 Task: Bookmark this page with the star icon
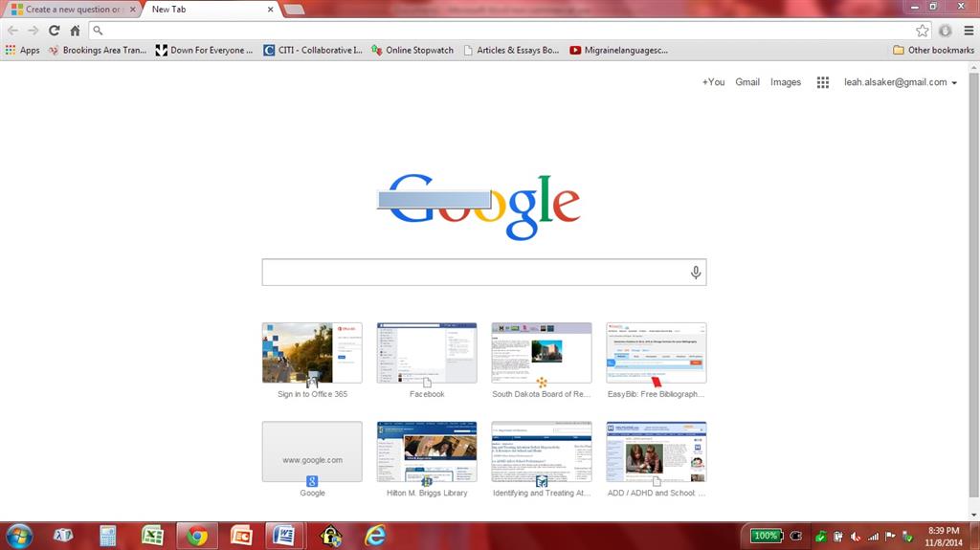point(922,30)
